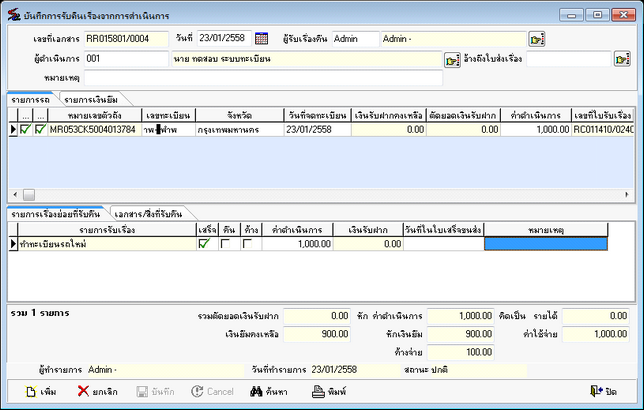
Task: Switch to the รายการรถ tab
Action: (x=30, y=100)
